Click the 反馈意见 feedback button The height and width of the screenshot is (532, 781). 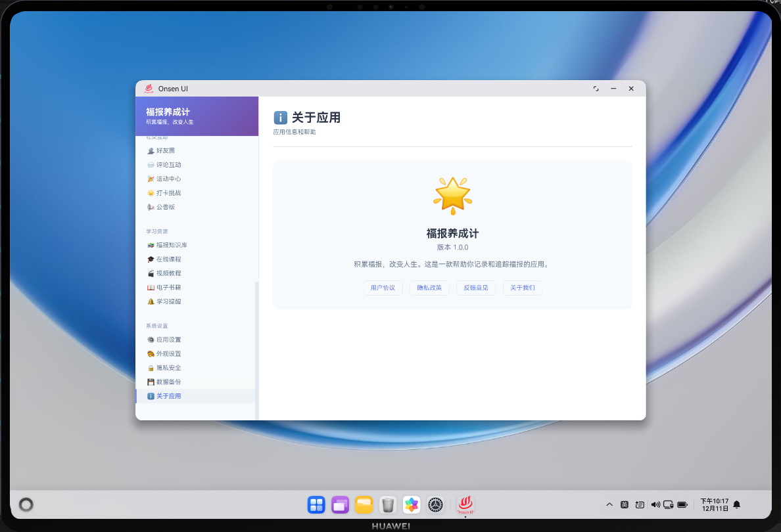[475, 288]
